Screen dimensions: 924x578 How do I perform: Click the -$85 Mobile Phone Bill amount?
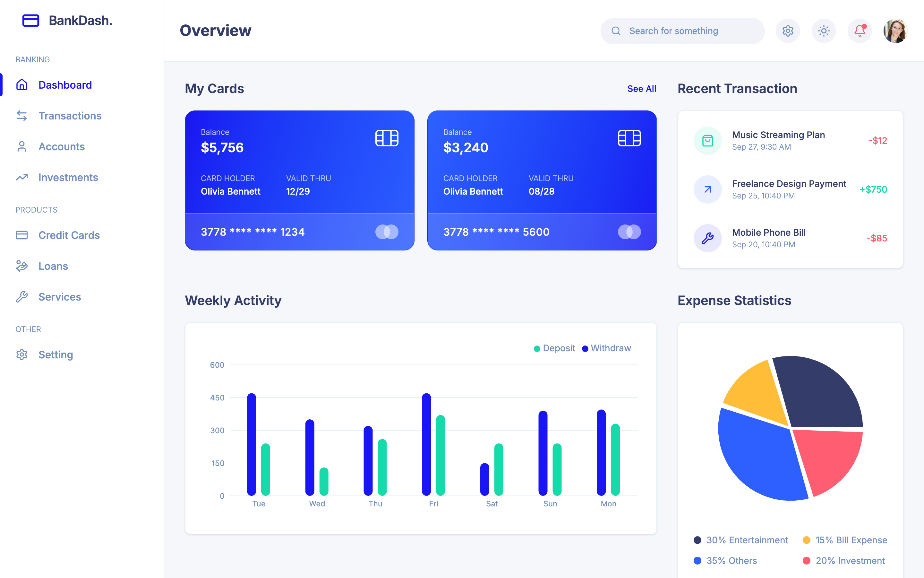point(877,238)
